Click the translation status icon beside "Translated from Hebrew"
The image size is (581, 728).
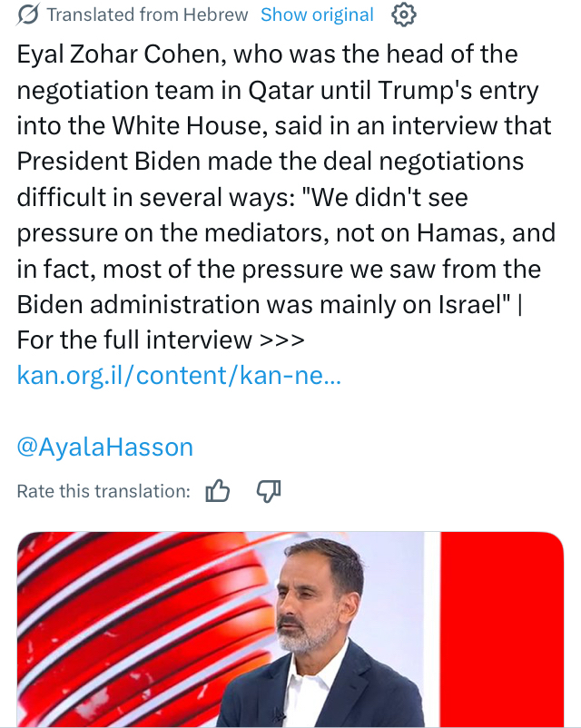28,15
